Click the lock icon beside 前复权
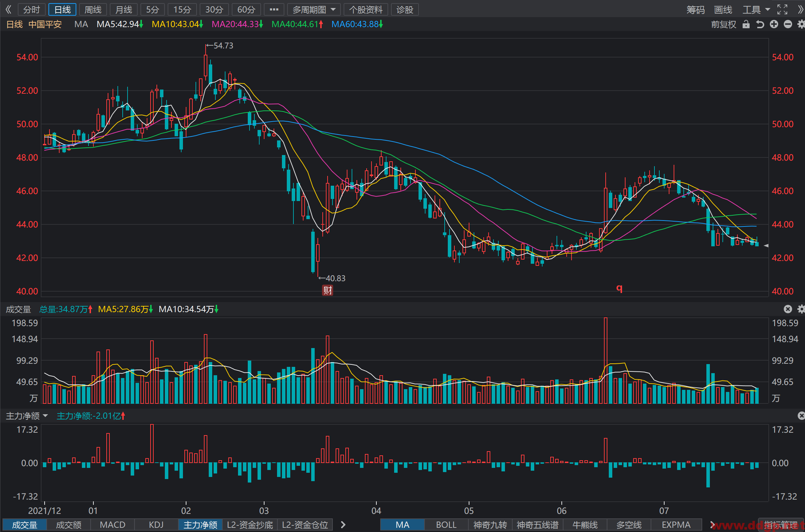The height and width of the screenshot is (532, 805). point(746,24)
